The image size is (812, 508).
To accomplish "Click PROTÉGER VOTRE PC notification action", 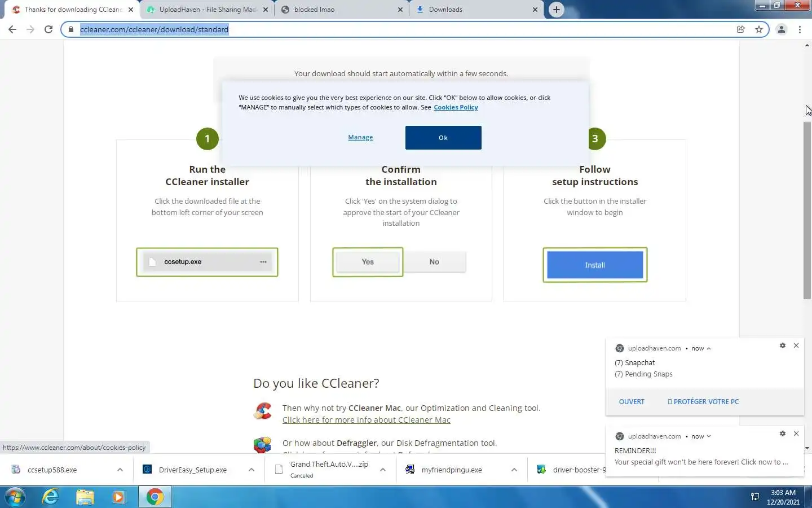I will [703, 402].
